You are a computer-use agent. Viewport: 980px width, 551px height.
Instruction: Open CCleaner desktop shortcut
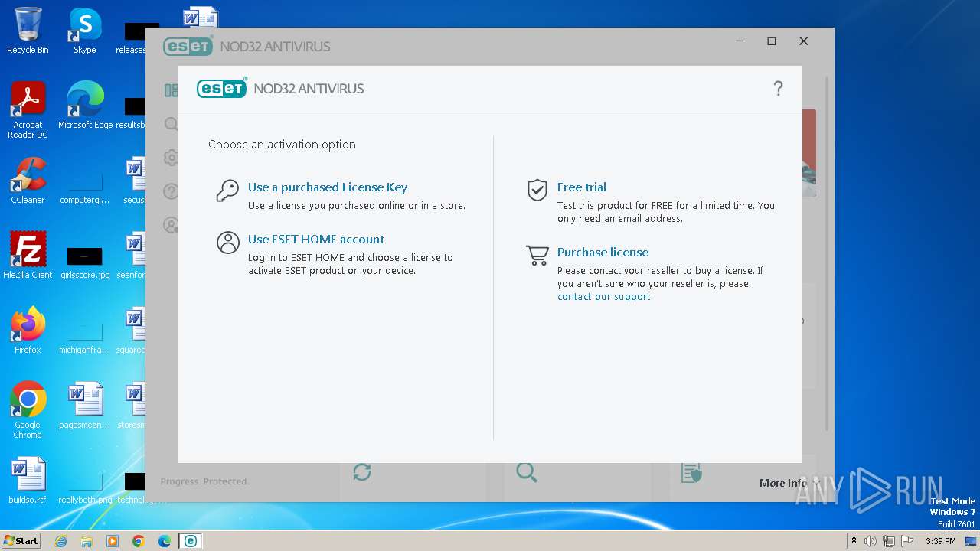tap(28, 181)
